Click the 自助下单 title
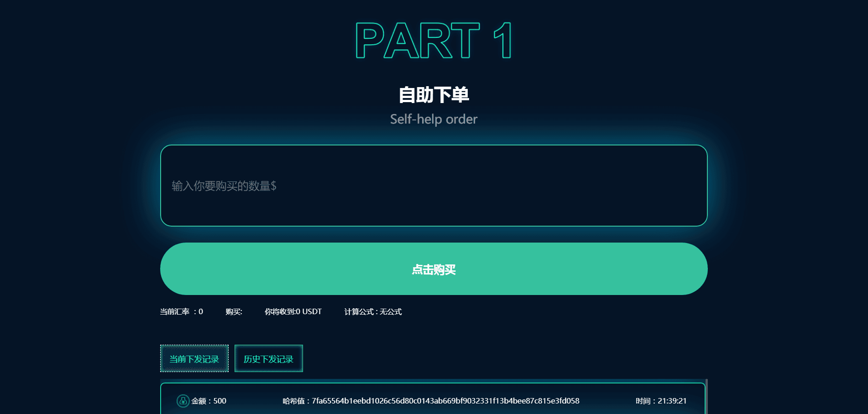The height and width of the screenshot is (414, 868). click(434, 95)
